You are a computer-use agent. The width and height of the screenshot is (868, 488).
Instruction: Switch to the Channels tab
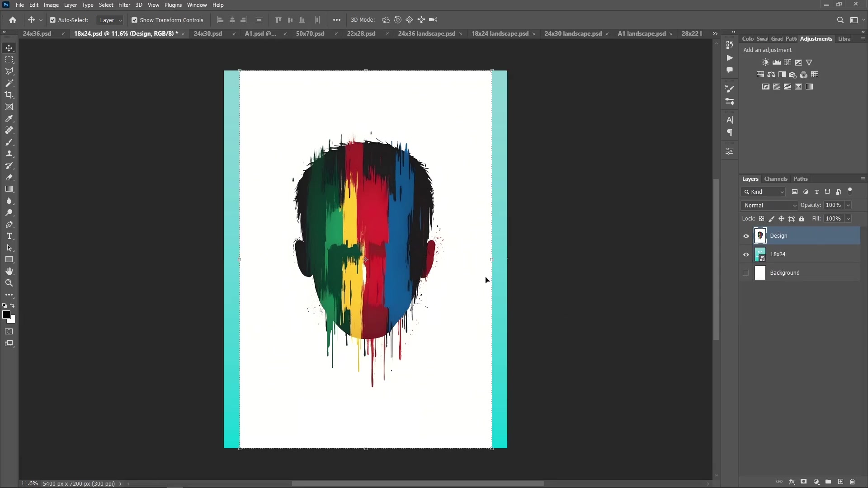pos(776,179)
